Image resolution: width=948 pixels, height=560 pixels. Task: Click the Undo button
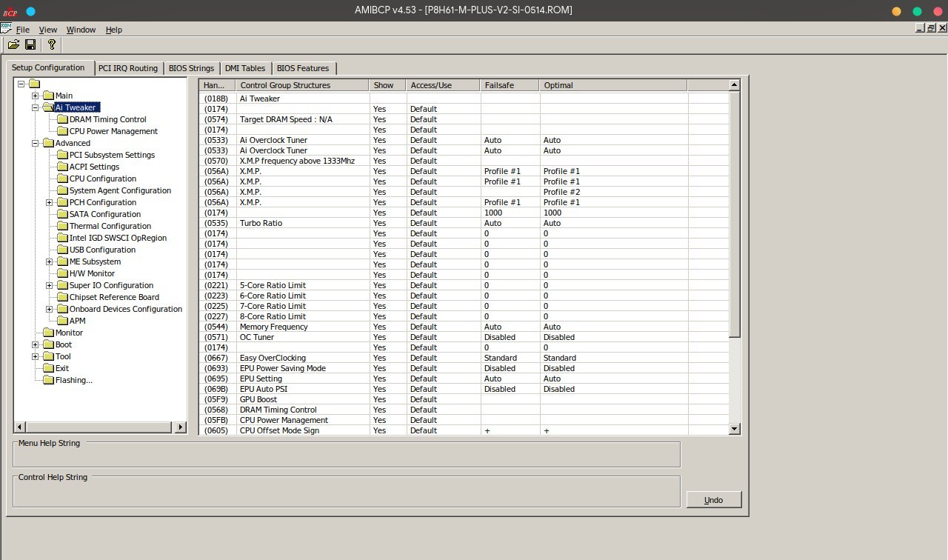click(x=714, y=500)
